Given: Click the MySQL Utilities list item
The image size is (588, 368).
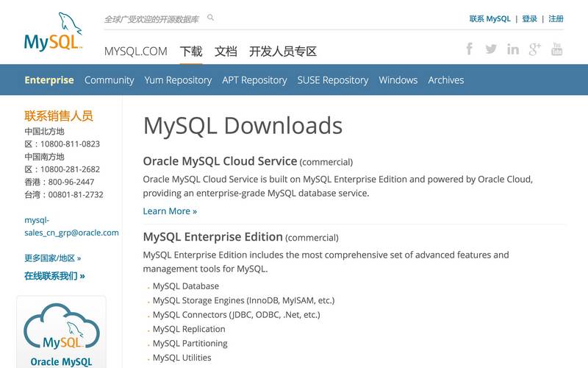Looking at the screenshot, I should (x=182, y=358).
